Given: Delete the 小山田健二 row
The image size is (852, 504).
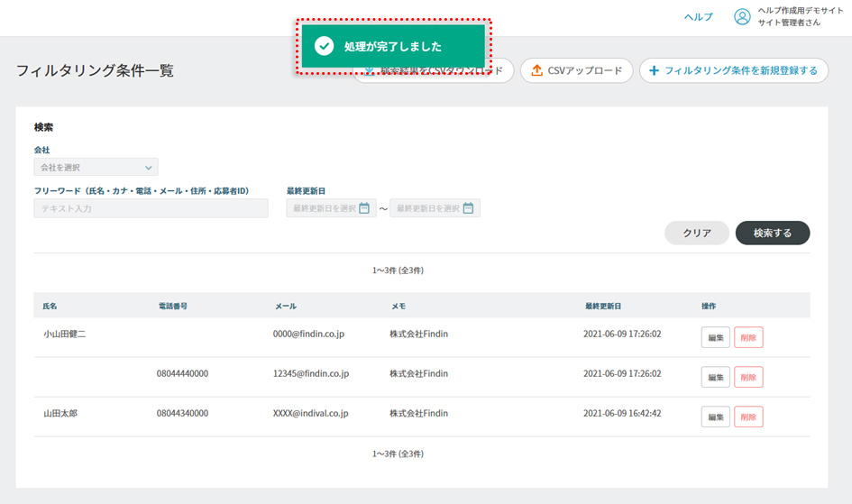Looking at the screenshot, I should [x=748, y=338].
